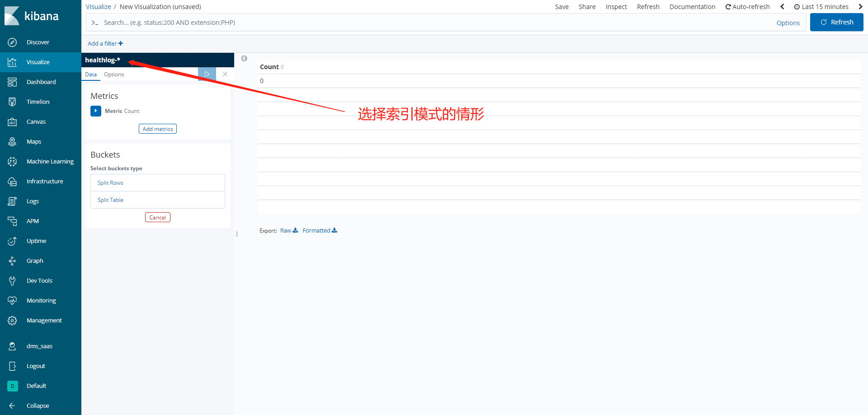This screenshot has height=415, width=868.
Task: Open the Management gear icon
Action: point(12,321)
